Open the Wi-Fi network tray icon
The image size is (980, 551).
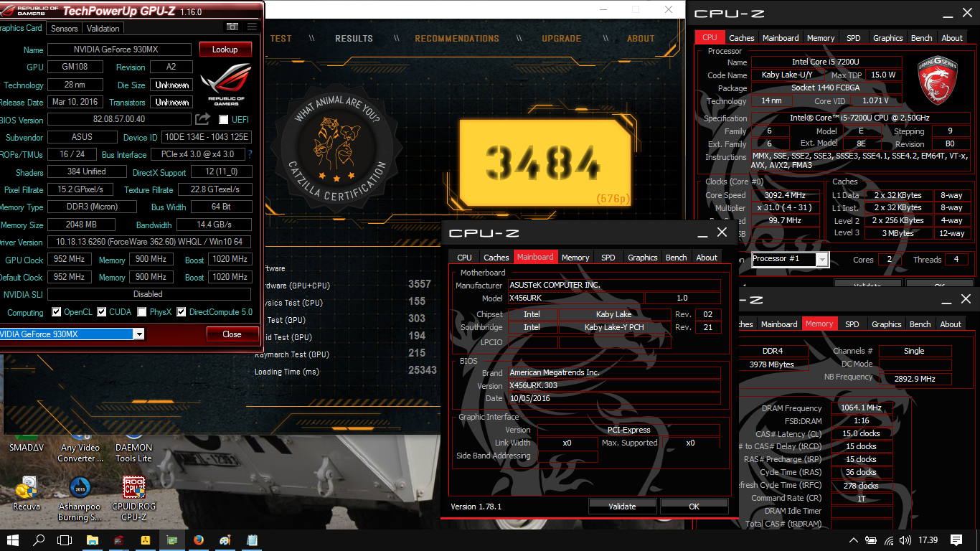pos(889,540)
